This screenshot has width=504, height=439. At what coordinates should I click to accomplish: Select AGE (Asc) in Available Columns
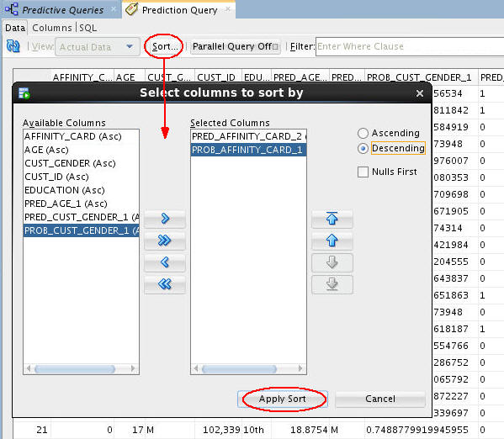[81, 150]
